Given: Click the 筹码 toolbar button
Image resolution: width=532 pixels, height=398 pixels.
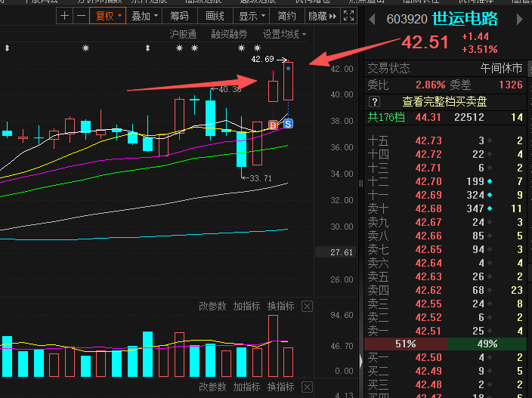Looking at the screenshot, I should [179, 16].
